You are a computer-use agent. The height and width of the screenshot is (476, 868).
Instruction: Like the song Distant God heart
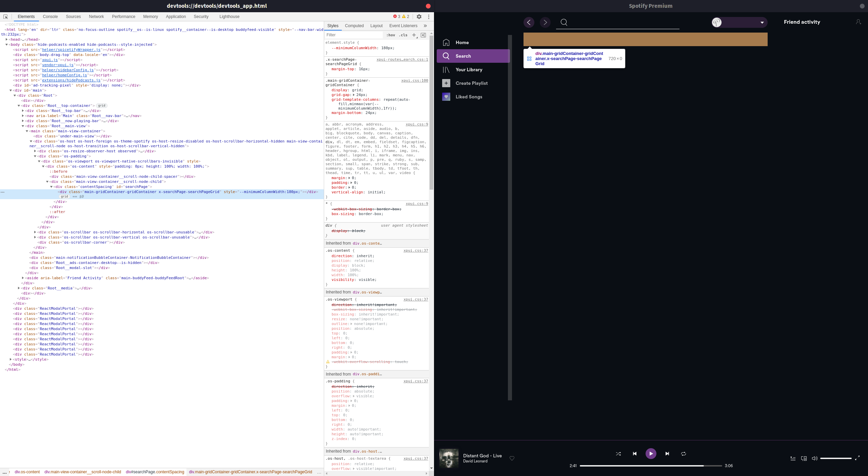click(x=512, y=458)
